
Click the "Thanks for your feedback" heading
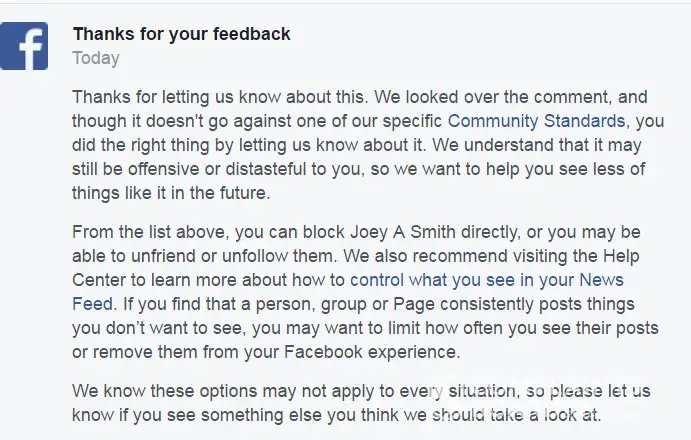[x=181, y=34]
